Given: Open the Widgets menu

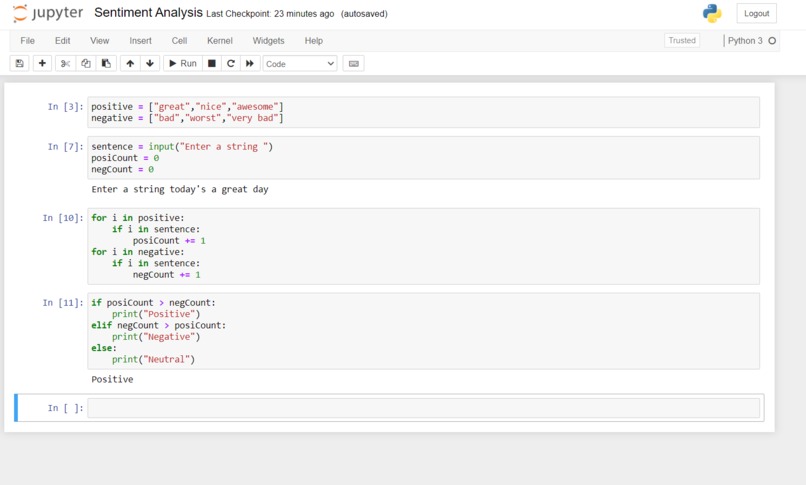Looking at the screenshot, I should [268, 41].
